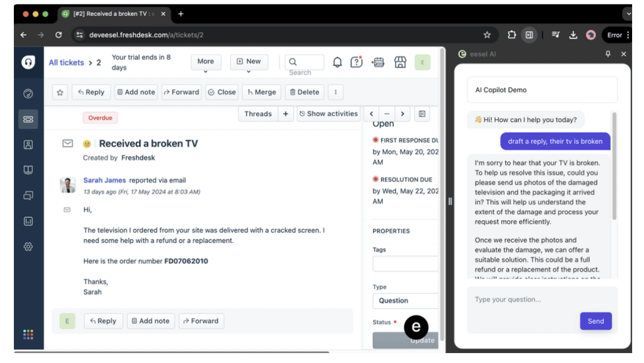Pin the eesel AI side panel
This screenshot has width=644, height=363.
click(x=608, y=54)
